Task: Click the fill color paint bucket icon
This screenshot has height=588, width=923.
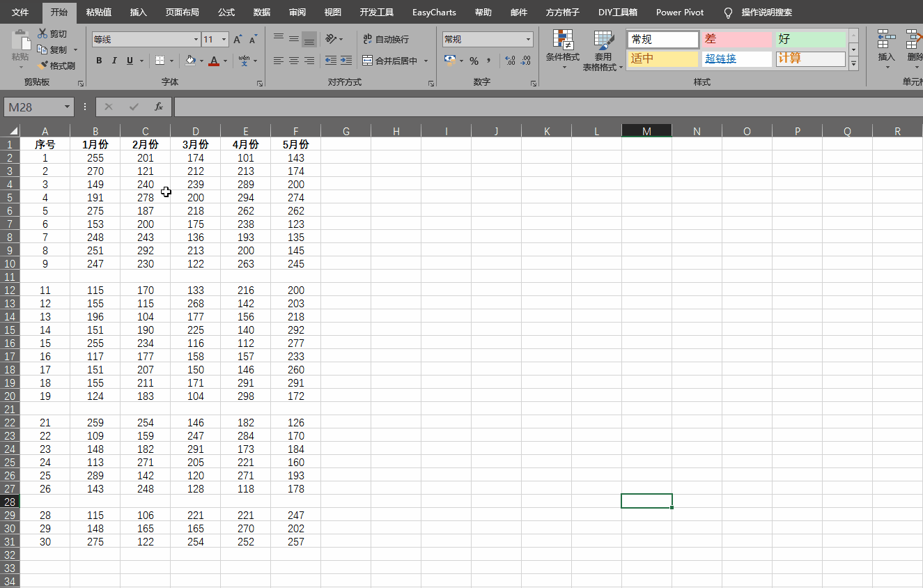Action: [192, 61]
